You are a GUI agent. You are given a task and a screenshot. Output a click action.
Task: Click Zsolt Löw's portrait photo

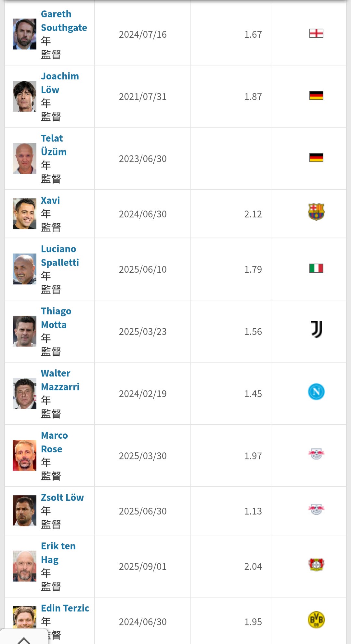point(24,511)
